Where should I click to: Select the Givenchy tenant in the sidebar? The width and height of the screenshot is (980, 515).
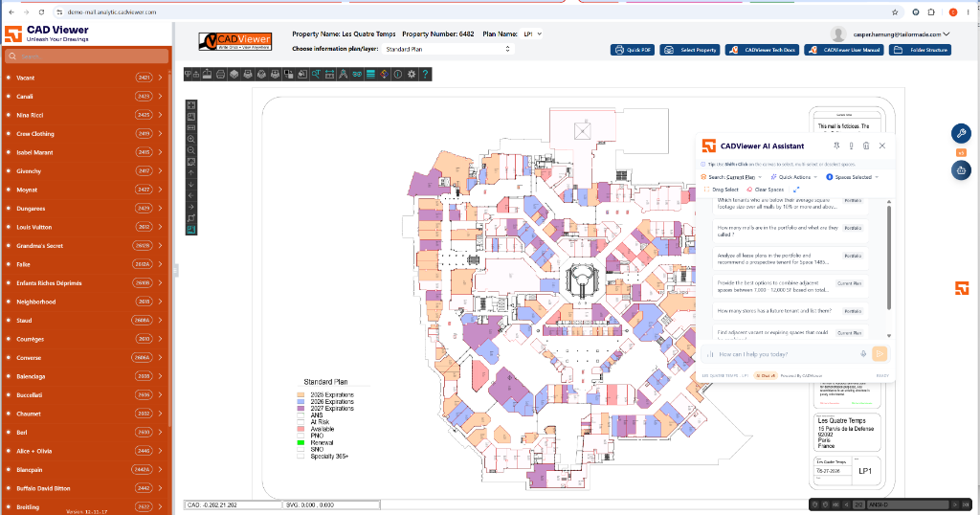tap(85, 170)
